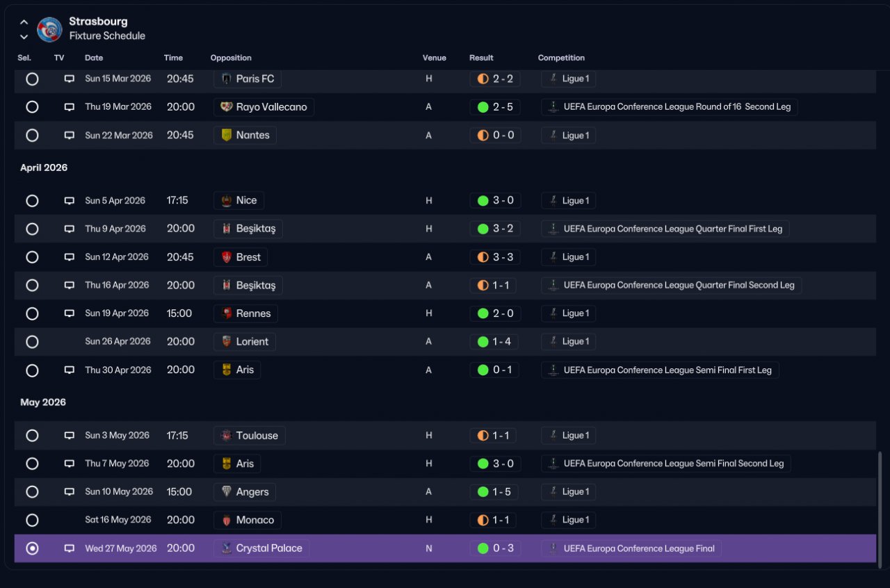Viewport: 890px width, 588px height.
Task: Sort fixtures by the Time column header
Action: pos(173,58)
